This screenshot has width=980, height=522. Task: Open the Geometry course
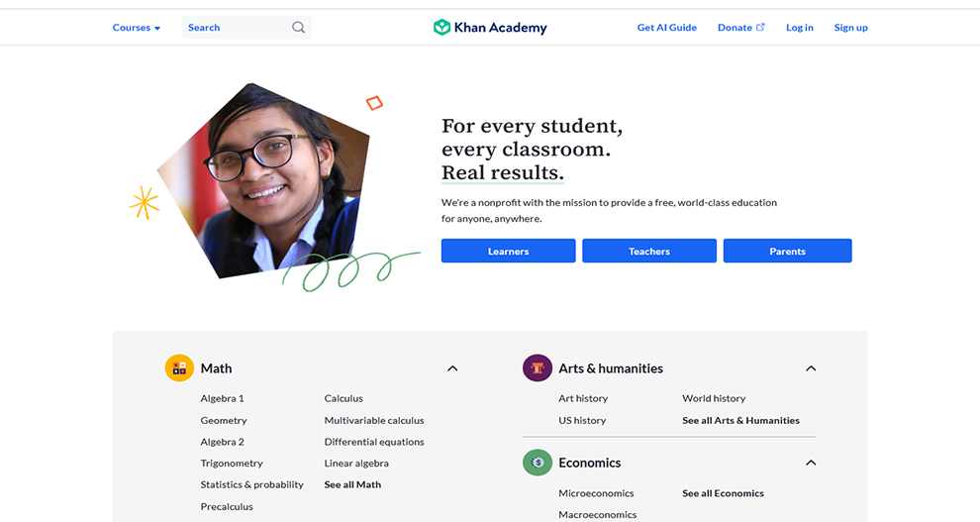(x=223, y=420)
